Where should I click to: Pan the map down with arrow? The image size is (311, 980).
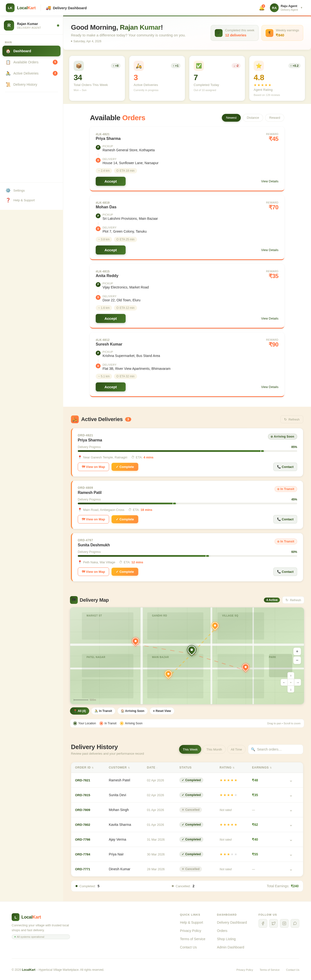pyautogui.click(x=291, y=689)
